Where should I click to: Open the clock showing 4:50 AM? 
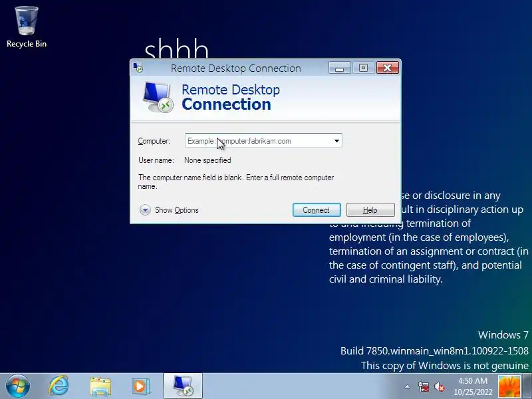click(x=473, y=381)
